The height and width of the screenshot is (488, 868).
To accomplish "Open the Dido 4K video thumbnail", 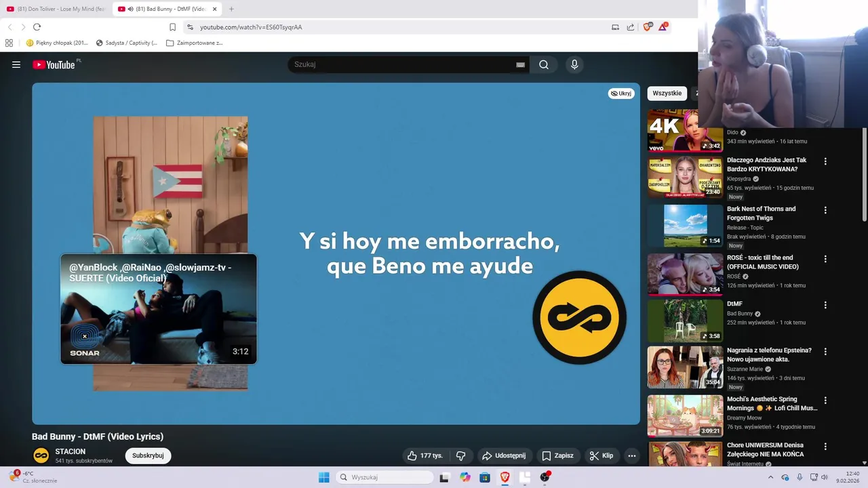I will [x=685, y=130].
